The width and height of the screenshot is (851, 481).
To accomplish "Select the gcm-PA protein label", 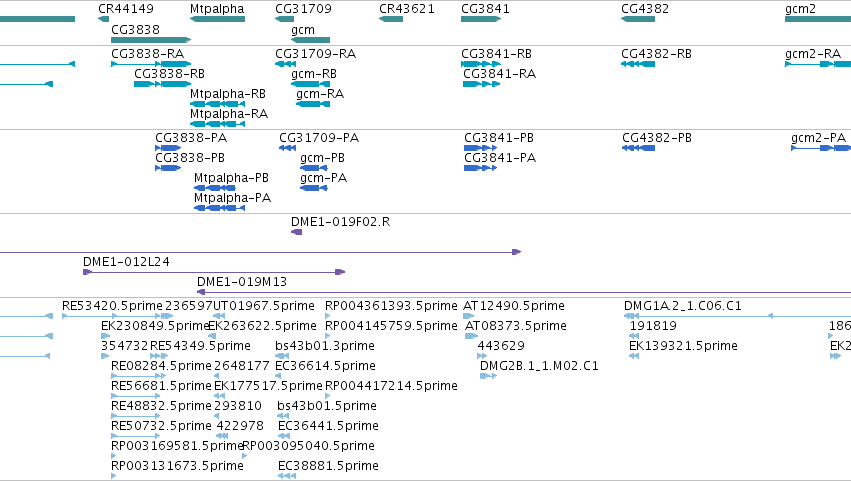I will pos(323,178).
